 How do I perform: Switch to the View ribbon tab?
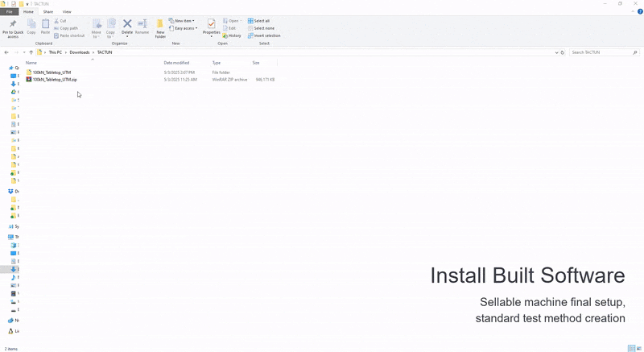click(67, 12)
